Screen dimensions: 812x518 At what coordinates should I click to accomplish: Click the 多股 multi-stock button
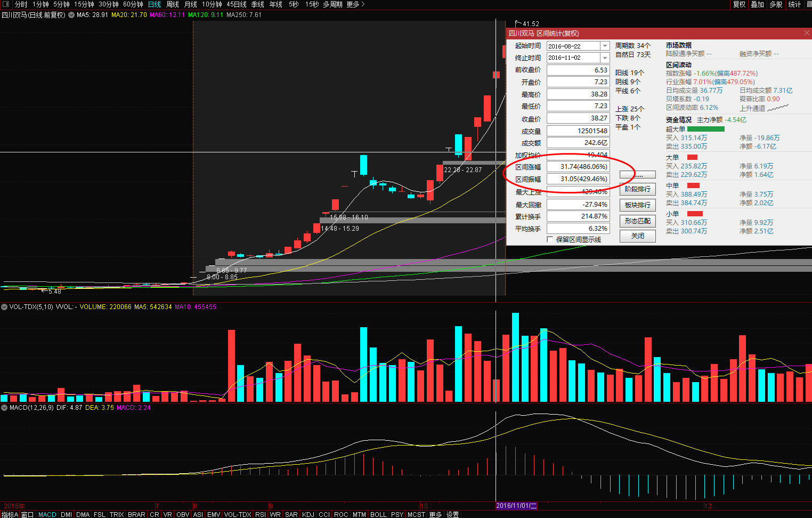point(776,4)
